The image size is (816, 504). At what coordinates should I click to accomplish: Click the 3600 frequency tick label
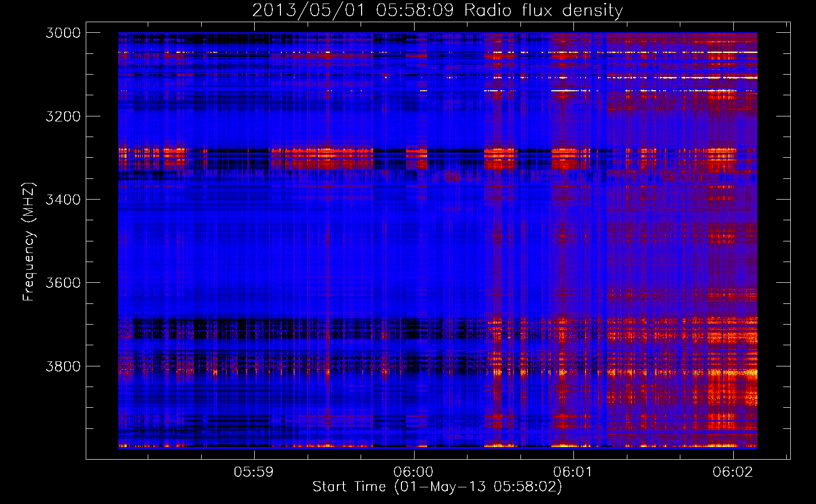click(63, 283)
